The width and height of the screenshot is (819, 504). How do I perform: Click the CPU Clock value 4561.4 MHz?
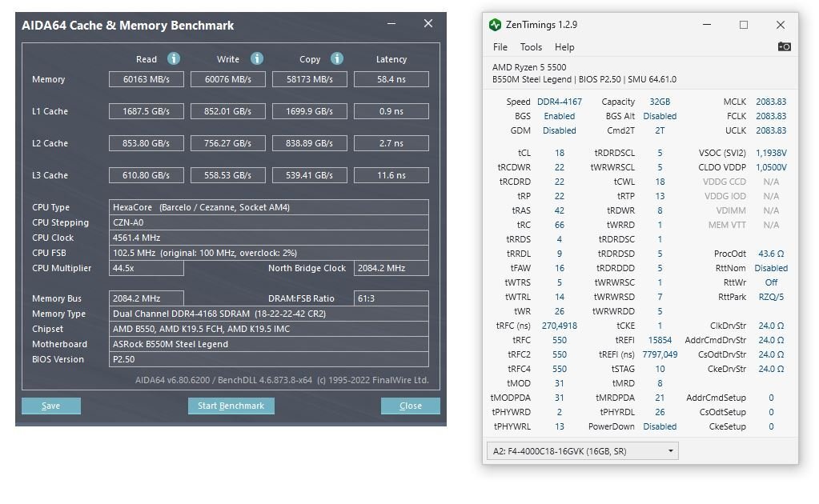point(269,238)
